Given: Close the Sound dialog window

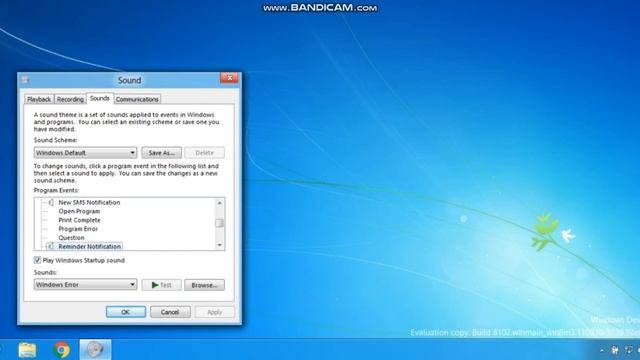Looking at the screenshot, I should coord(229,78).
